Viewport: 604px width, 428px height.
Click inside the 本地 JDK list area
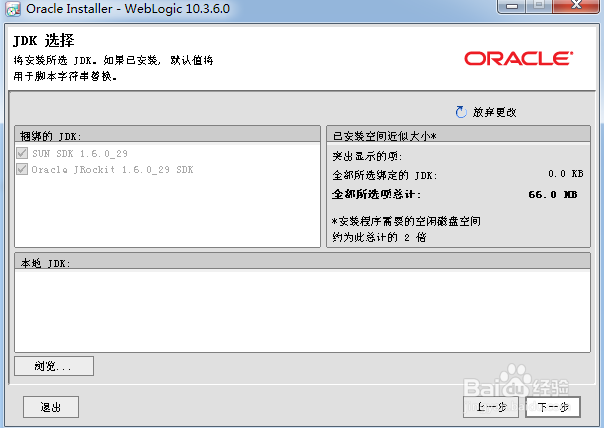[x=302, y=311]
